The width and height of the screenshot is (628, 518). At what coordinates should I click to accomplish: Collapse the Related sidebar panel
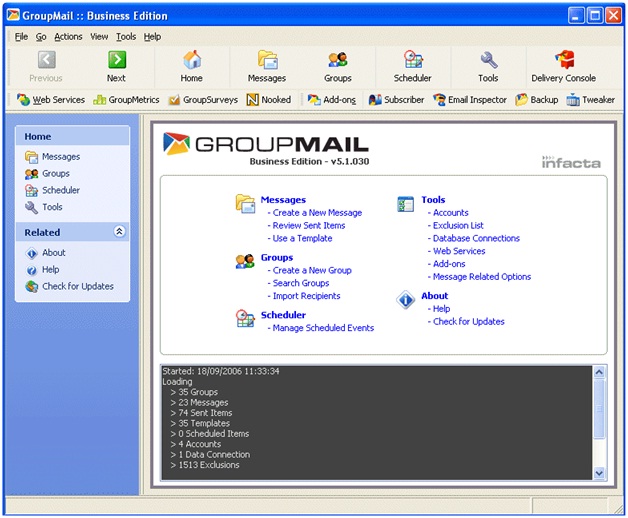point(119,231)
